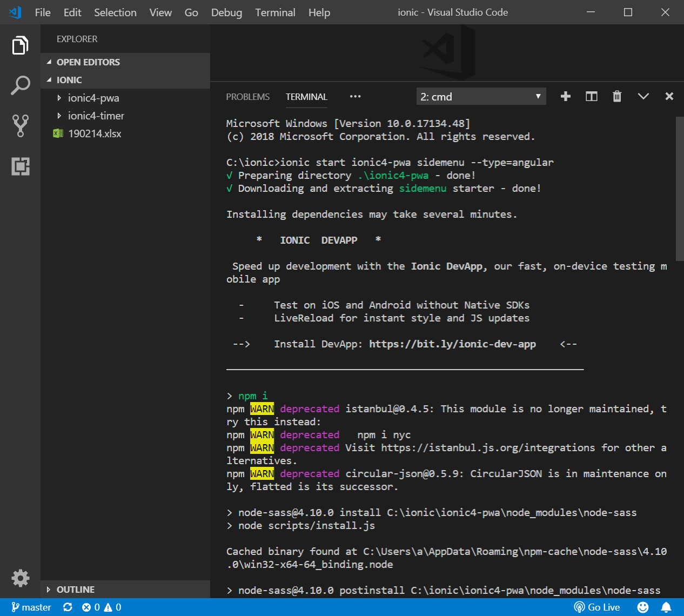Click Go Live in status bar
The height and width of the screenshot is (616, 684).
597,607
